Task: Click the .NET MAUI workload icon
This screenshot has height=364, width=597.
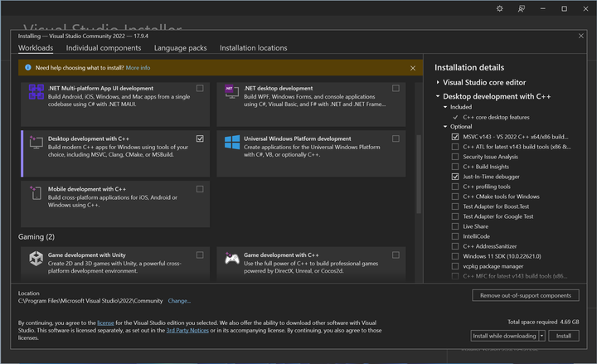Action: pos(36,92)
